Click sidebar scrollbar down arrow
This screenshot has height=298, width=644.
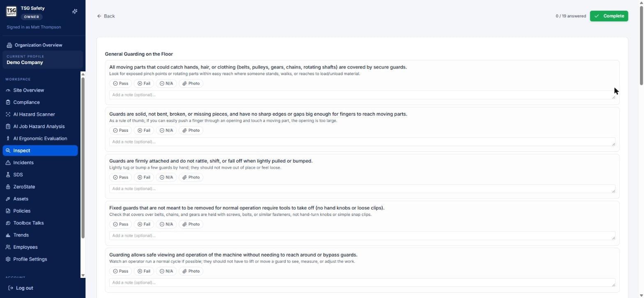(83, 275)
